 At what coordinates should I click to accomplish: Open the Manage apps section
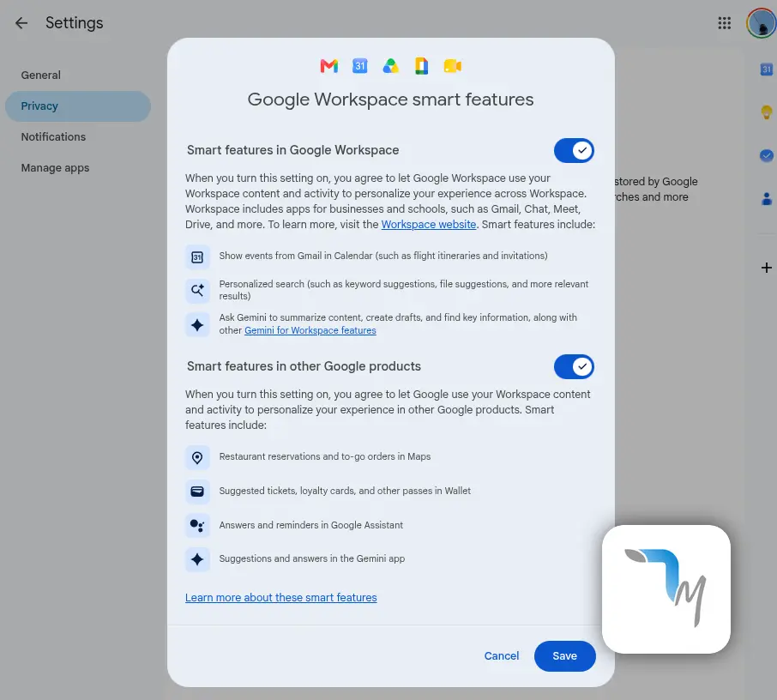(55, 167)
